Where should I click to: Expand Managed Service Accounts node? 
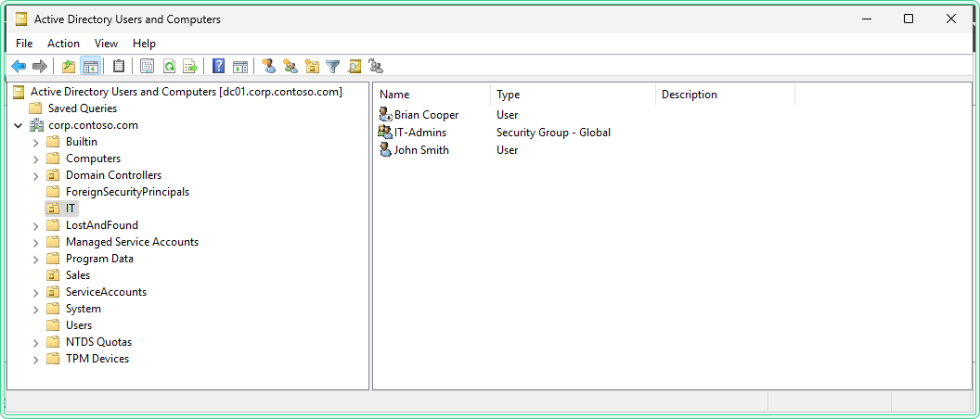point(36,242)
